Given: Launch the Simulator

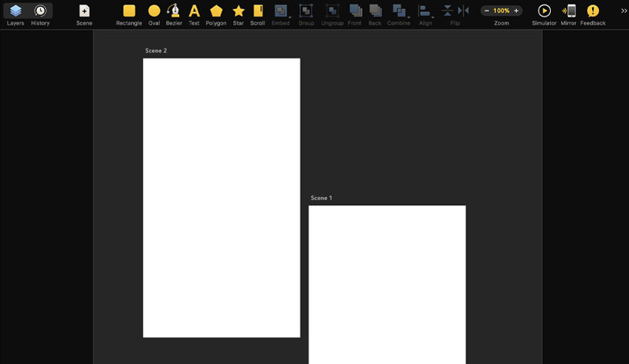Looking at the screenshot, I should [x=544, y=15].
